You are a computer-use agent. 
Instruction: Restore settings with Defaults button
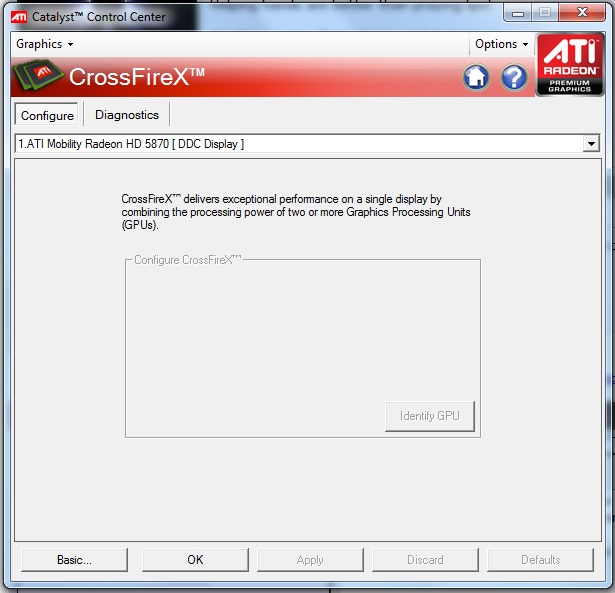click(x=540, y=560)
